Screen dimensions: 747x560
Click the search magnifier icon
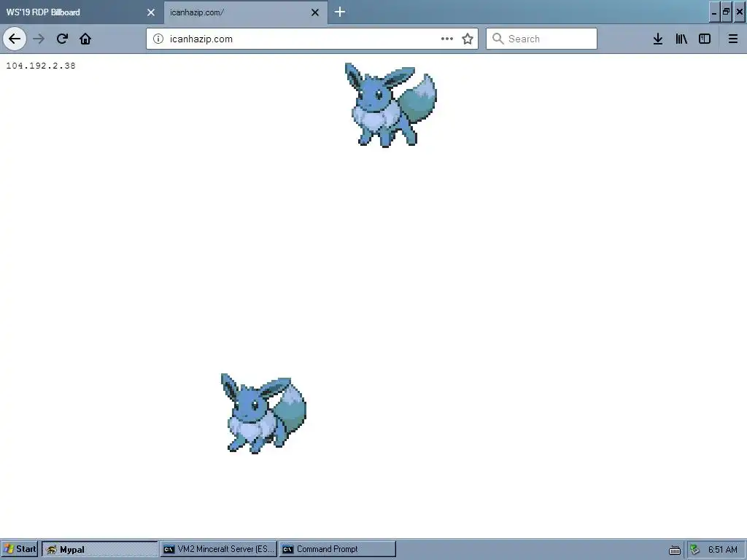tap(498, 39)
